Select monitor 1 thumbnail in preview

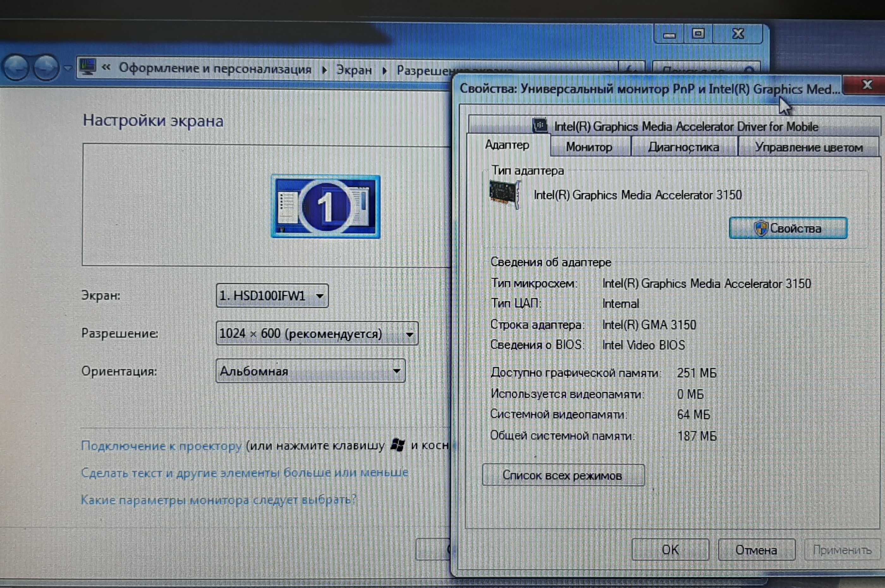pos(325,206)
